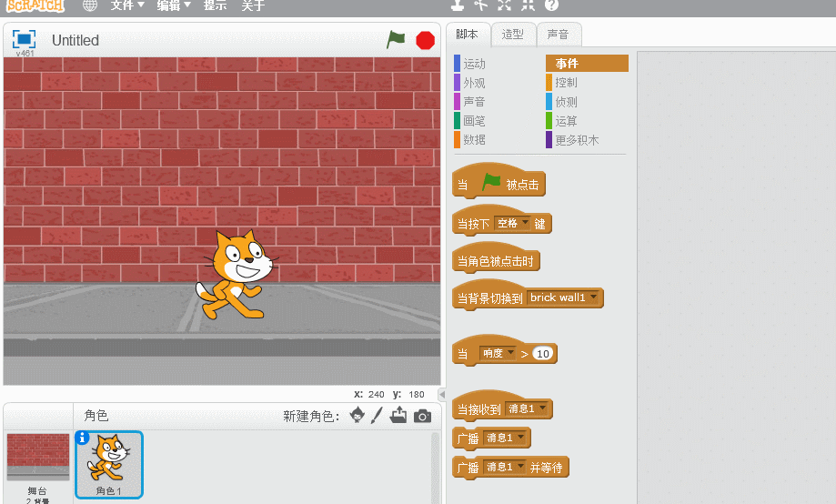Click the Untitled project title field
The height and width of the screenshot is (504, 836).
[x=75, y=40]
